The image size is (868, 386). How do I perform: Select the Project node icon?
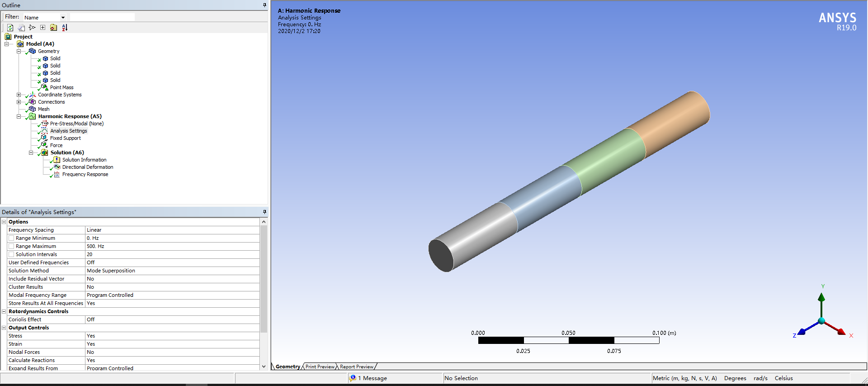[8, 37]
